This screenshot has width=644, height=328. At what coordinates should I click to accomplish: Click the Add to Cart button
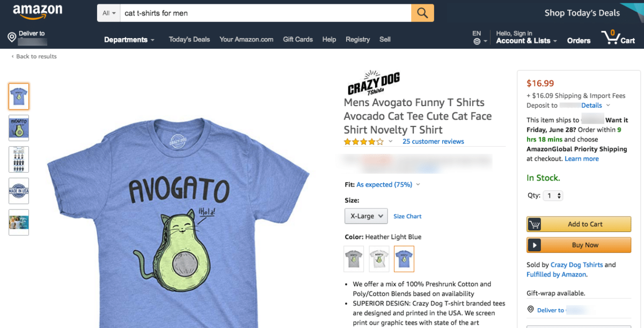tap(579, 224)
